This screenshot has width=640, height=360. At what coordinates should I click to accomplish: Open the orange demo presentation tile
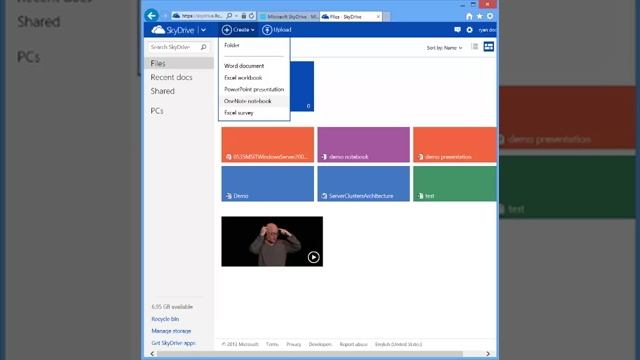point(455,145)
